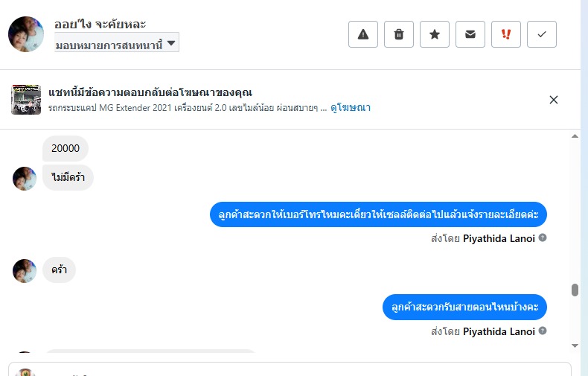Open customer profile picture in header
588x376 pixels.
(26, 34)
